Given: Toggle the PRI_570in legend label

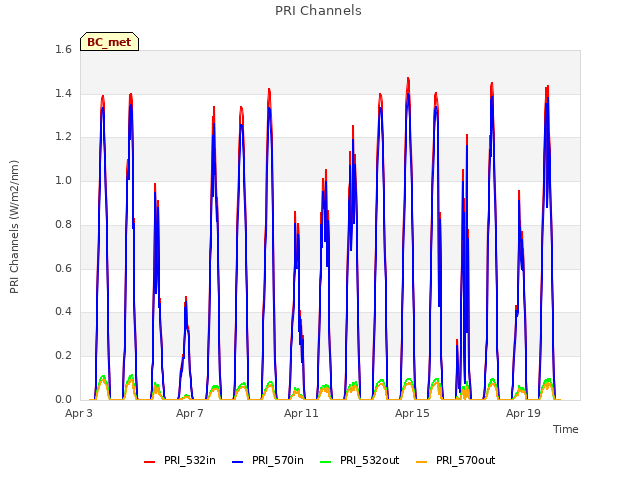Looking at the screenshot, I should [278, 460].
